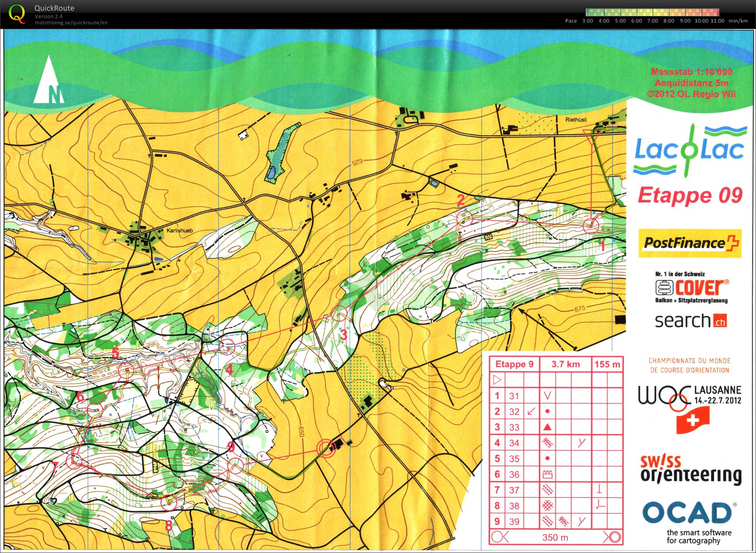
Task: Click control code 35 in description table
Action: [x=514, y=459]
